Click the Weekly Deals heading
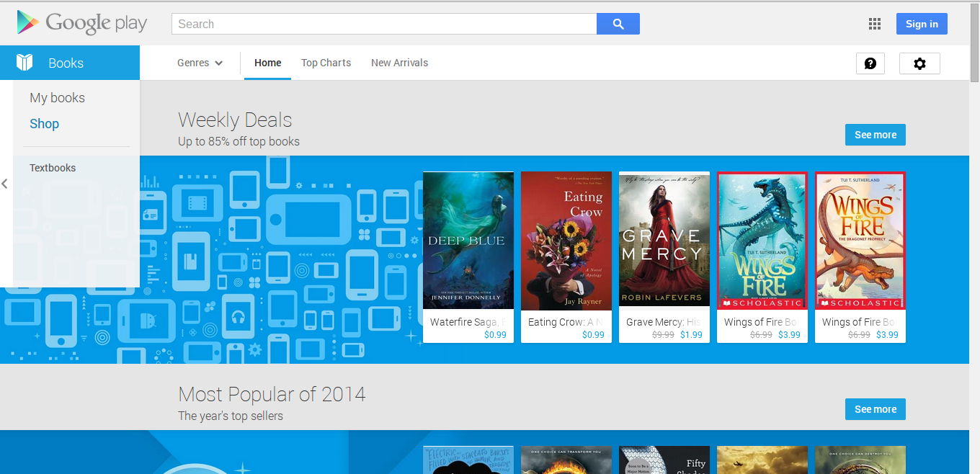The width and height of the screenshot is (980, 474). (235, 120)
